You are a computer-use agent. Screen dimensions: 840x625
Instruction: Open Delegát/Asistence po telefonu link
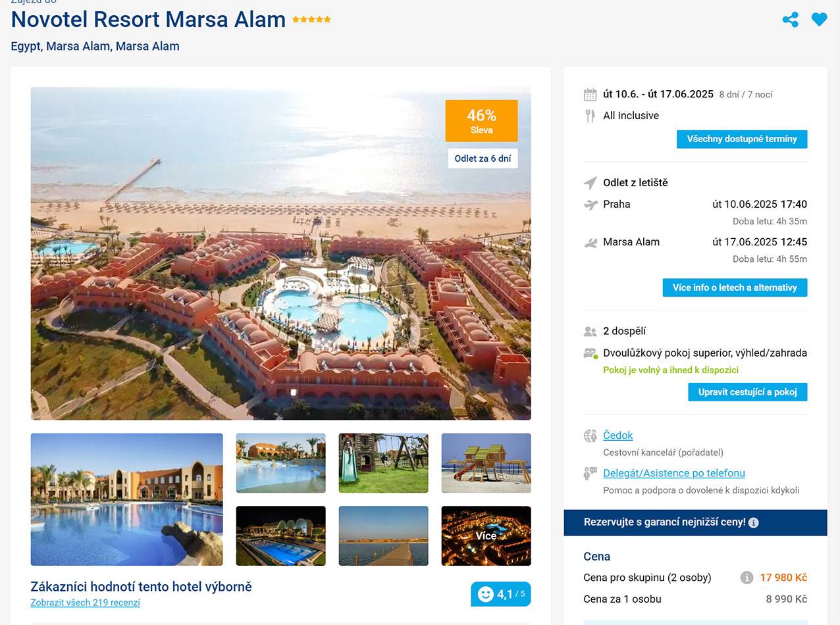[x=673, y=473]
